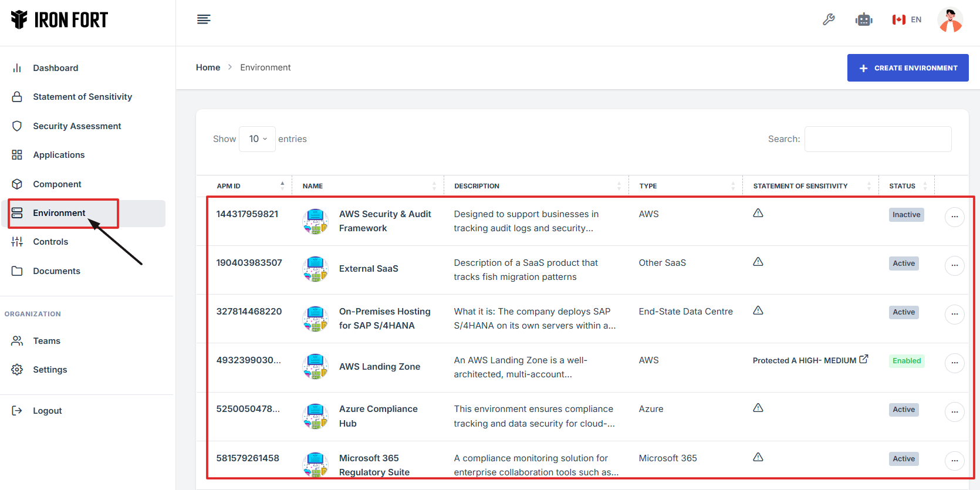
Task: Click into the Search input field
Action: [877, 139]
